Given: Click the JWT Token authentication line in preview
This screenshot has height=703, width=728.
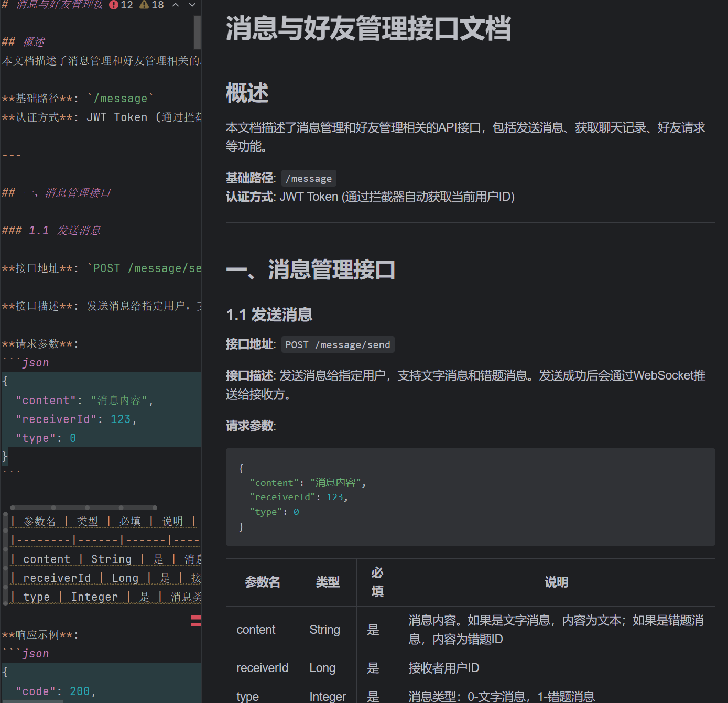Looking at the screenshot, I should tap(370, 197).
